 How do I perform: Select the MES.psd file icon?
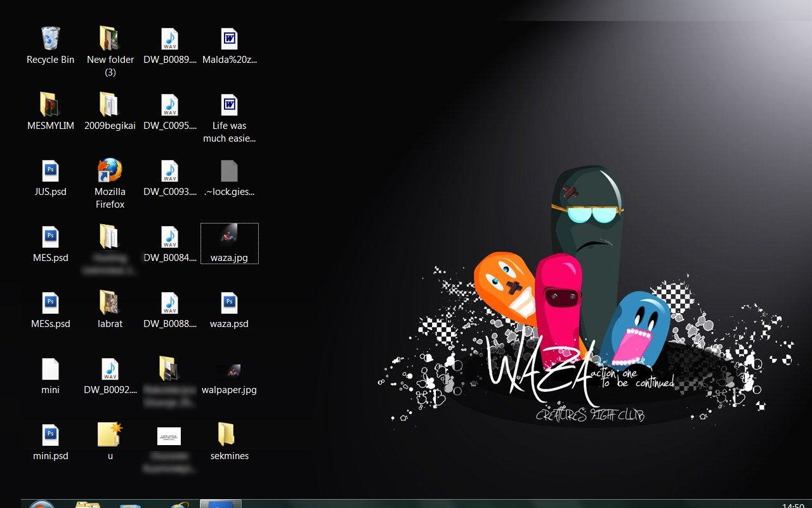tap(50, 237)
